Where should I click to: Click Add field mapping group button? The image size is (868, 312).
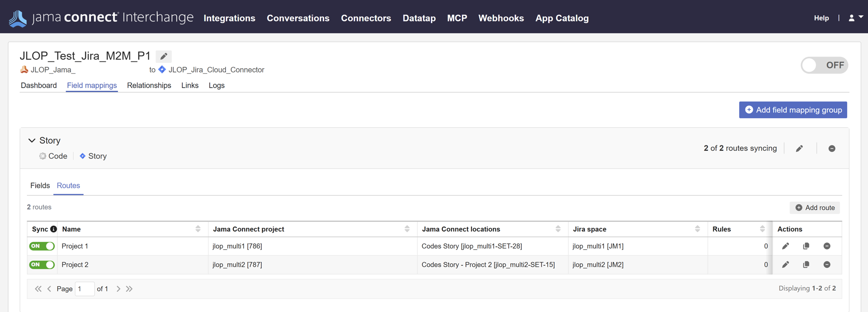pos(793,110)
